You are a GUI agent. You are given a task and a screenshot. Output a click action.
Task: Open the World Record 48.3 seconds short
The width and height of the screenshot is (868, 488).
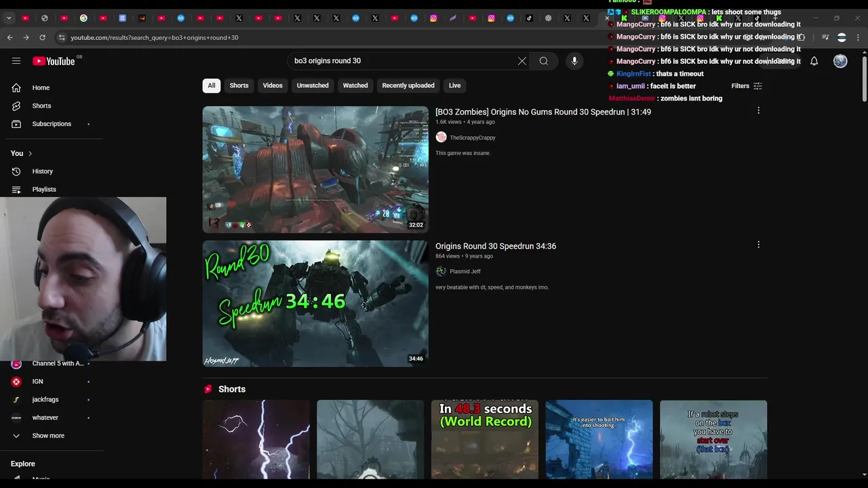[x=485, y=440]
